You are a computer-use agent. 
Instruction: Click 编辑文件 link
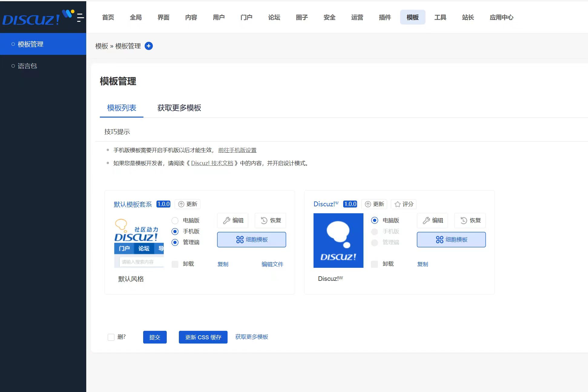click(x=272, y=264)
